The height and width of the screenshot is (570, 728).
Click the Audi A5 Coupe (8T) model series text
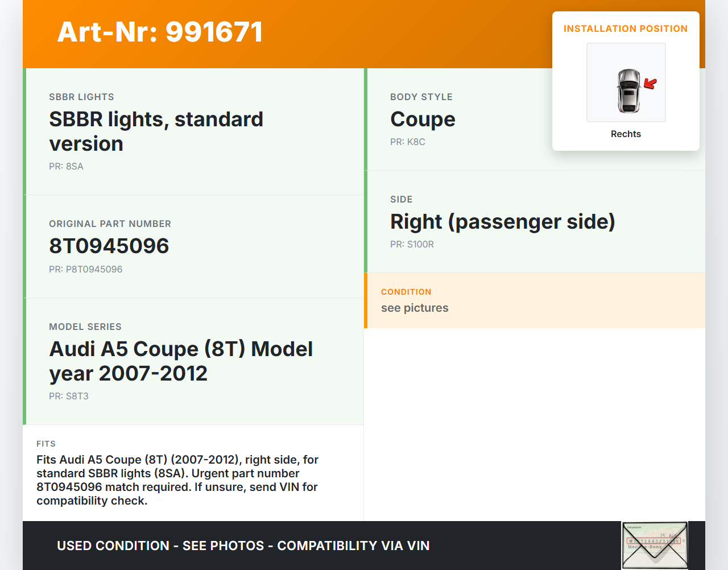(x=181, y=361)
